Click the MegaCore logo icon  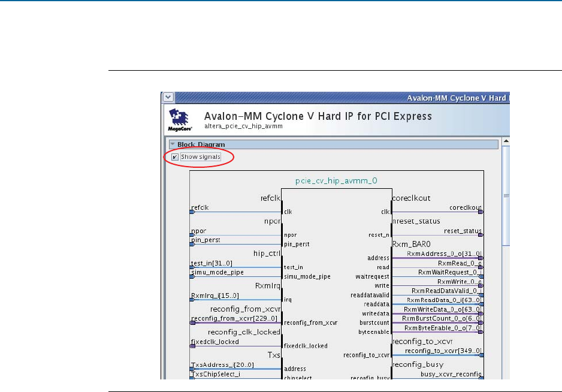180,120
